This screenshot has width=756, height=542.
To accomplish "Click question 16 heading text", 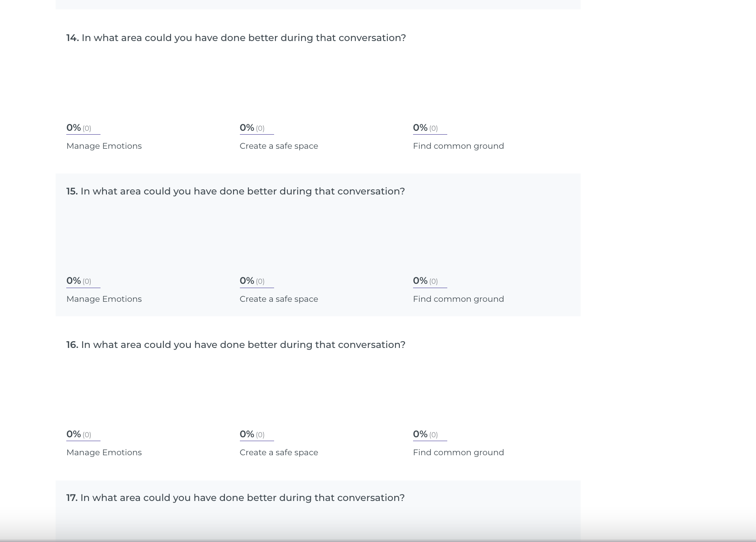I will 236,345.
